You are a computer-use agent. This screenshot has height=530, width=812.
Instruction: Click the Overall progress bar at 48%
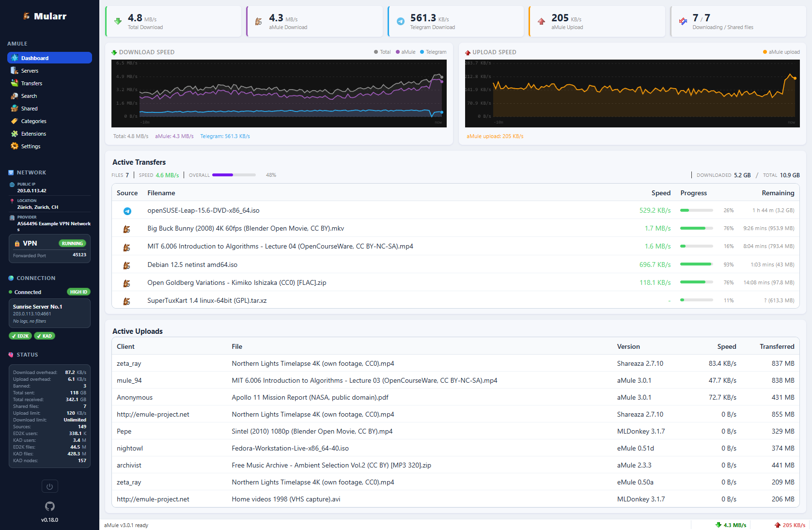click(x=234, y=175)
